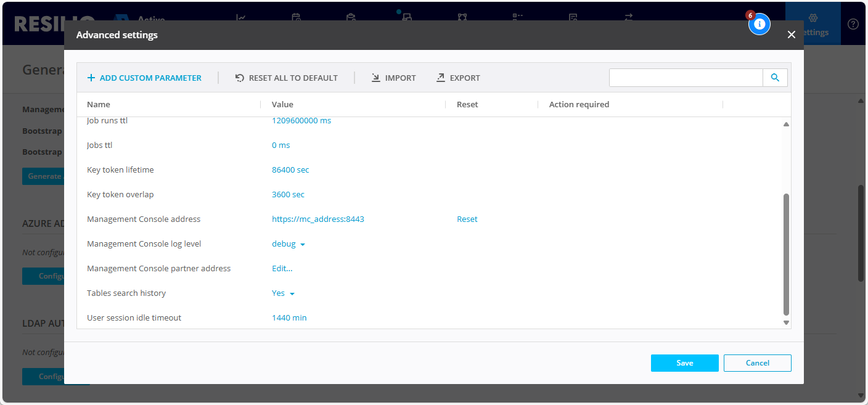
Task: Close the Advanced settings dialog
Action: point(792,35)
